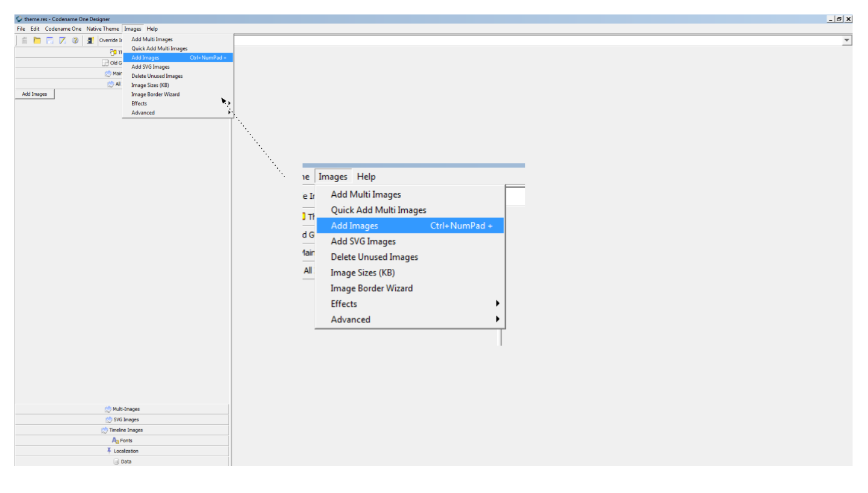Open the SVG Images section
The width and height of the screenshot is (868, 493).
click(122, 419)
